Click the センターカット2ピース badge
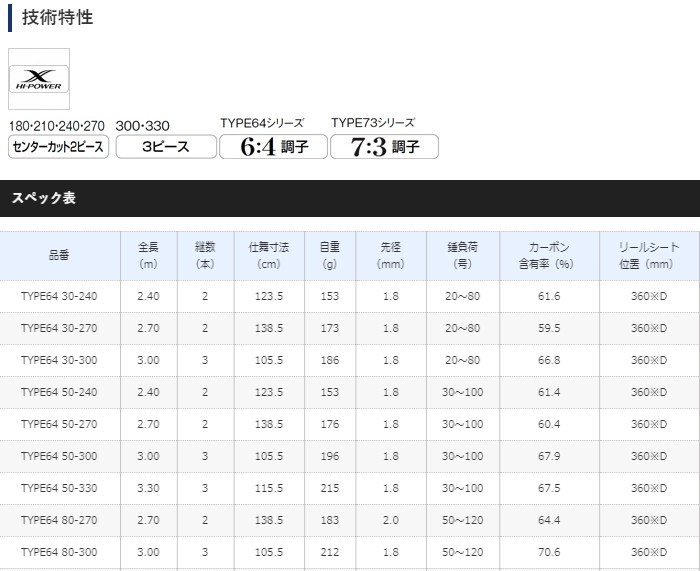The image size is (700, 571). tap(58, 146)
